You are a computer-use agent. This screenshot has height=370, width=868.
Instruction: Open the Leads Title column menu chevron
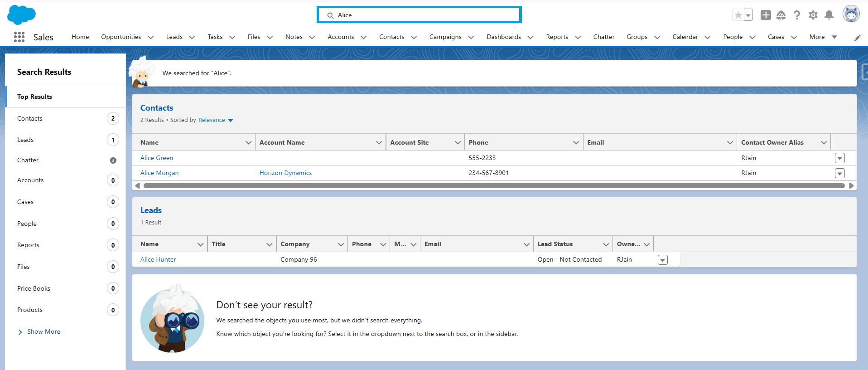point(269,244)
